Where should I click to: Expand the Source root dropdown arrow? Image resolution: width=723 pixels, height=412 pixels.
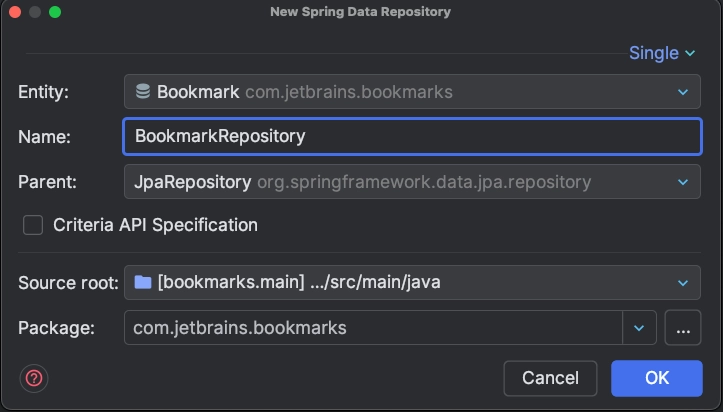(683, 283)
